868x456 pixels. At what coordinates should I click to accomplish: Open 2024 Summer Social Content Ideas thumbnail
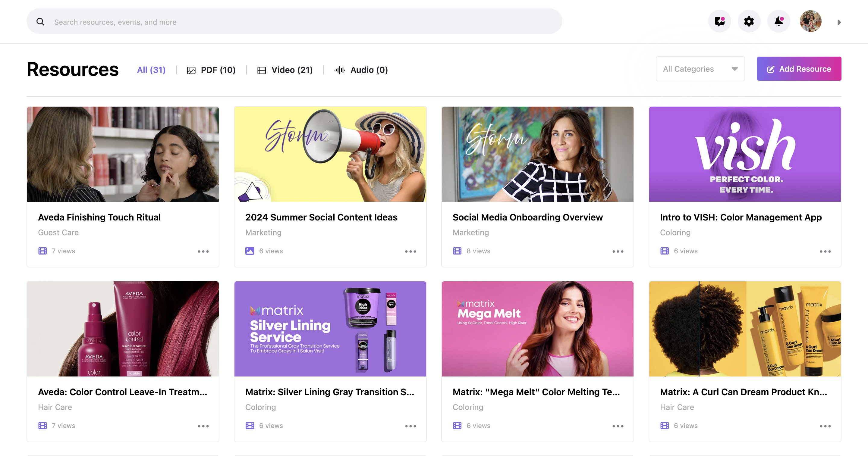coord(330,154)
